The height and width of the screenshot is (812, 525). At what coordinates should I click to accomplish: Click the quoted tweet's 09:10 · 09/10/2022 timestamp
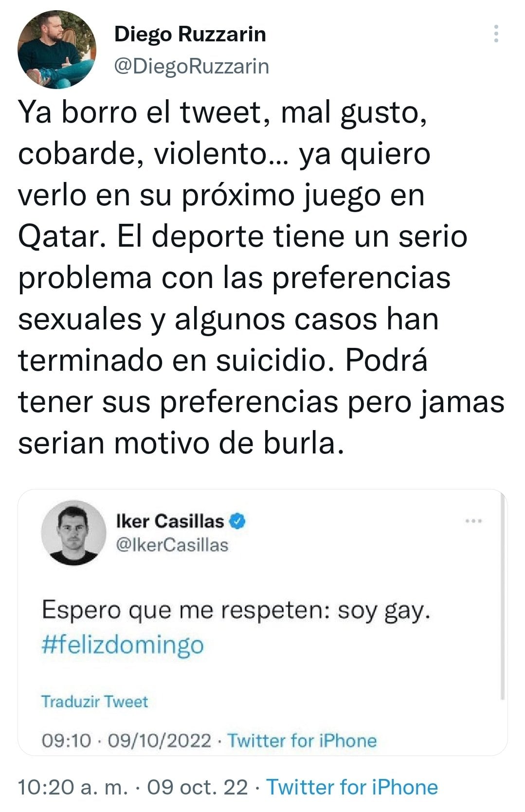(127, 740)
